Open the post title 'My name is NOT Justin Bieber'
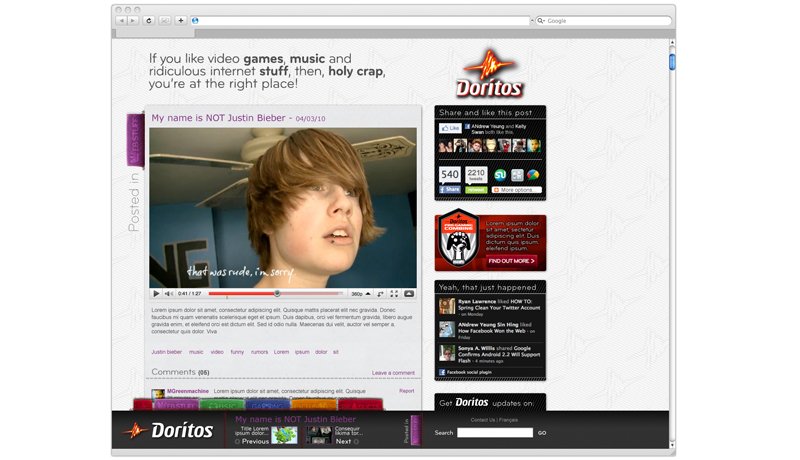Screen dimensions: 800x460 [x=218, y=118]
